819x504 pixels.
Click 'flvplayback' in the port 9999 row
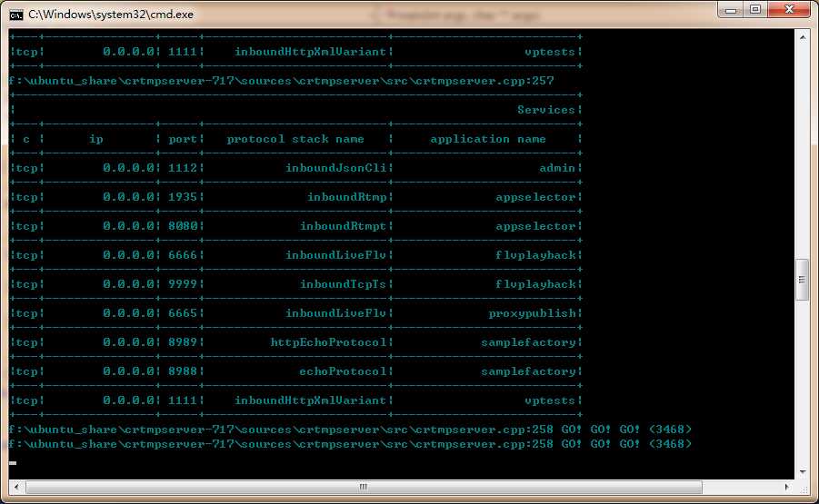[x=535, y=284]
